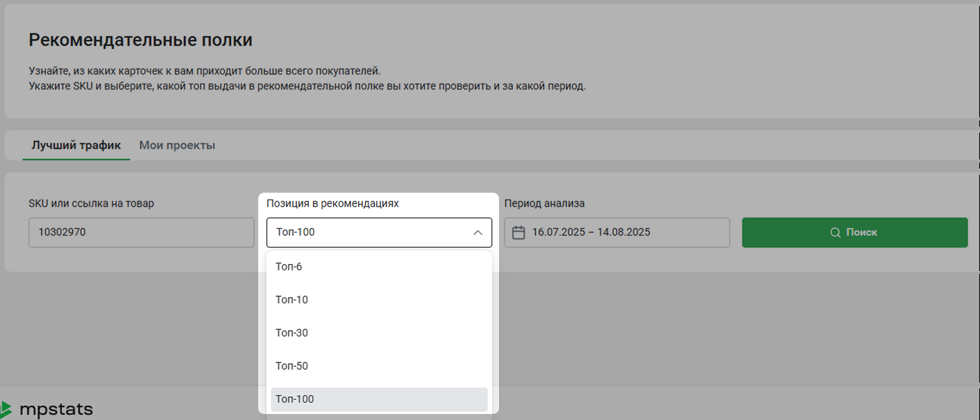This screenshot has height=420, width=980.
Task: Collapse the dropdown using the chevron arrow
Action: [x=478, y=233]
